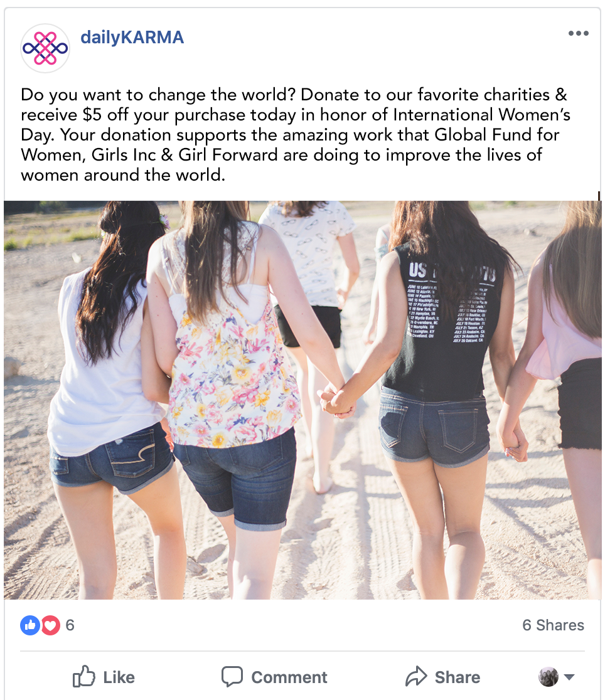Open the dailyKARMA page name link

tap(132, 38)
